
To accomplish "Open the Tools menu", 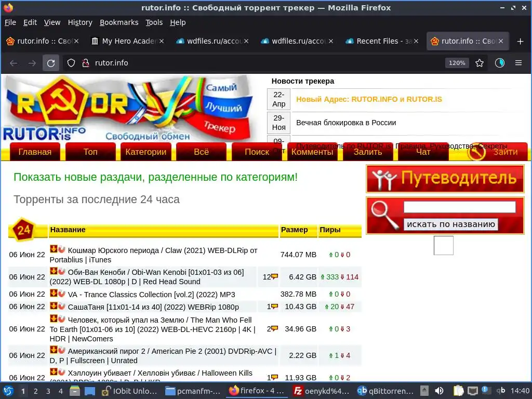I will coord(154,22).
